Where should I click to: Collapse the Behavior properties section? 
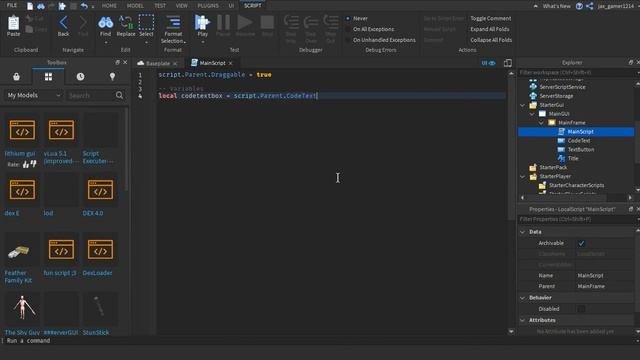pyautogui.click(x=523, y=298)
